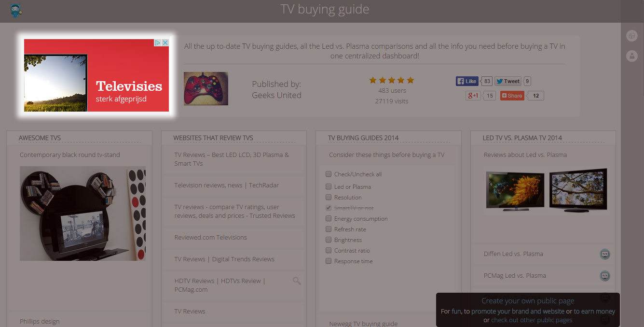
Task: Click the ninja mascot logo in header
Action: click(x=15, y=10)
